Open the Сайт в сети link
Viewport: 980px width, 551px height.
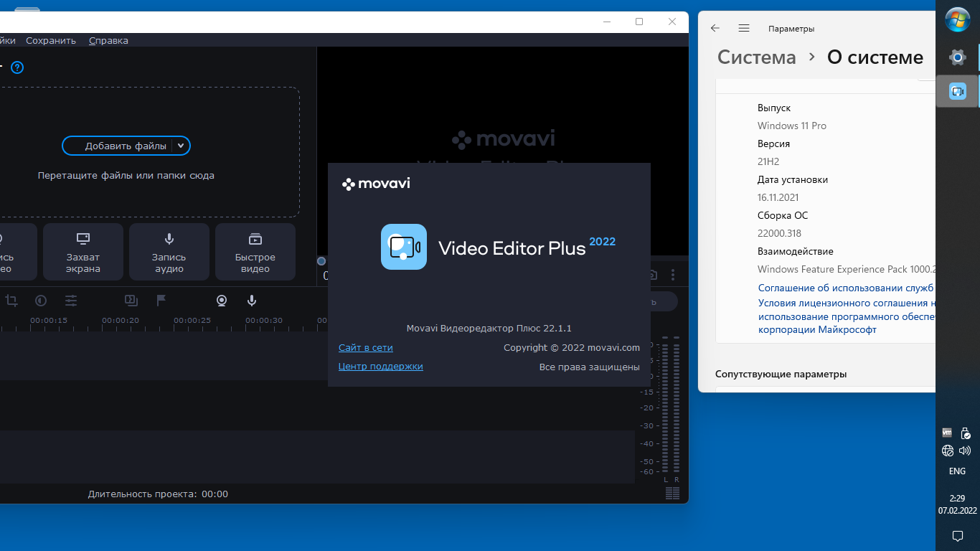(x=366, y=348)
